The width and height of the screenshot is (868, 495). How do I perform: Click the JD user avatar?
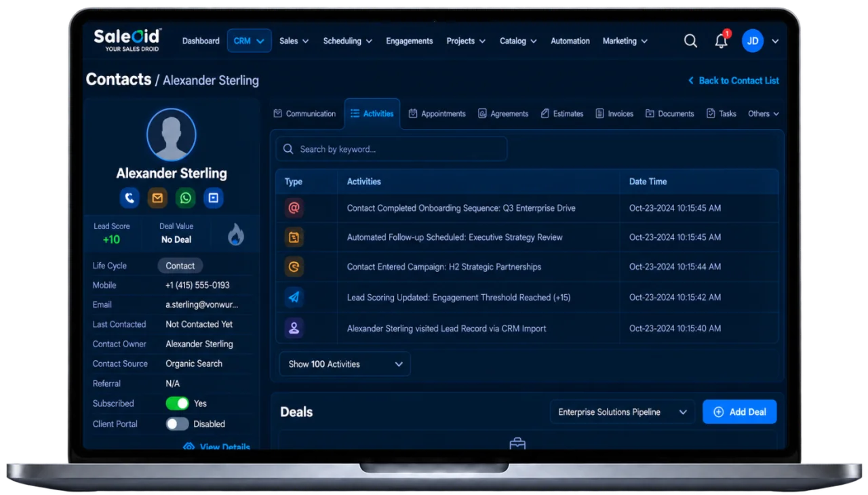pyautogui.click(x=753, y=41)
